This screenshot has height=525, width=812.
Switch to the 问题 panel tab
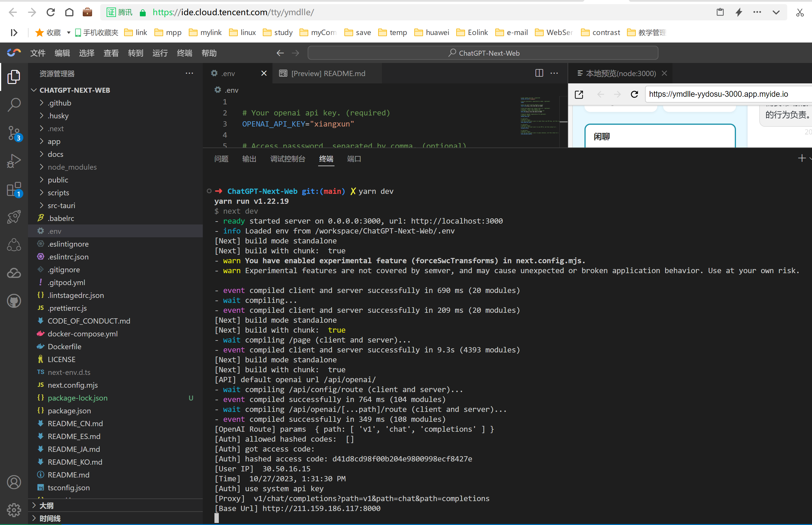[x=221, y=159]
